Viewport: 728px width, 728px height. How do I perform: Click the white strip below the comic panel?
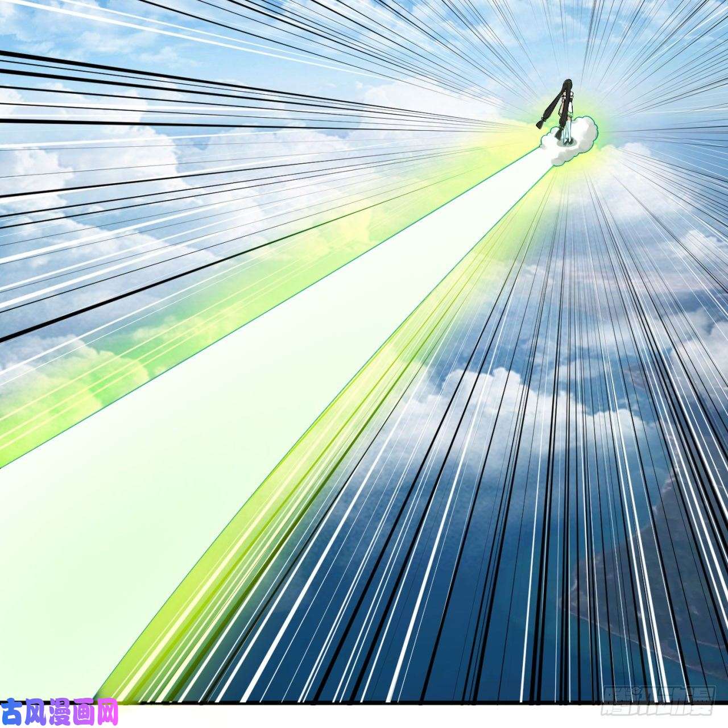tap(364, 718)
